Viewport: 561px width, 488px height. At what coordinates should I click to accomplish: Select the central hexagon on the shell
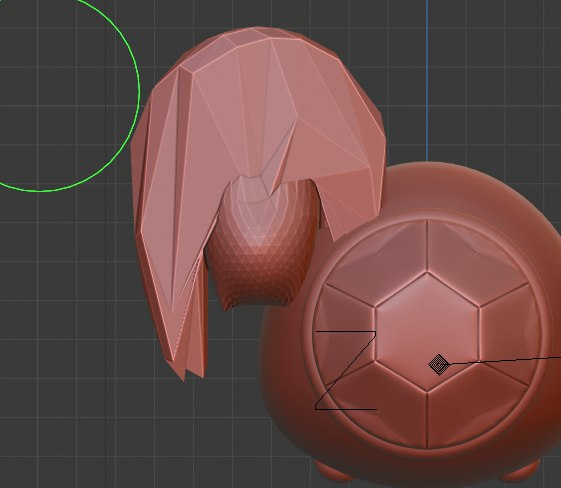(x=426, y=331)
